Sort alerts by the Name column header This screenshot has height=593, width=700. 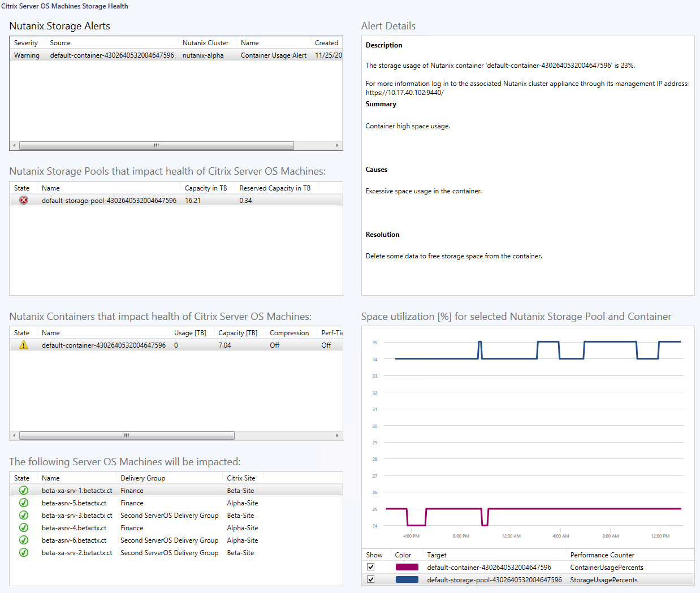click(249, 43)
